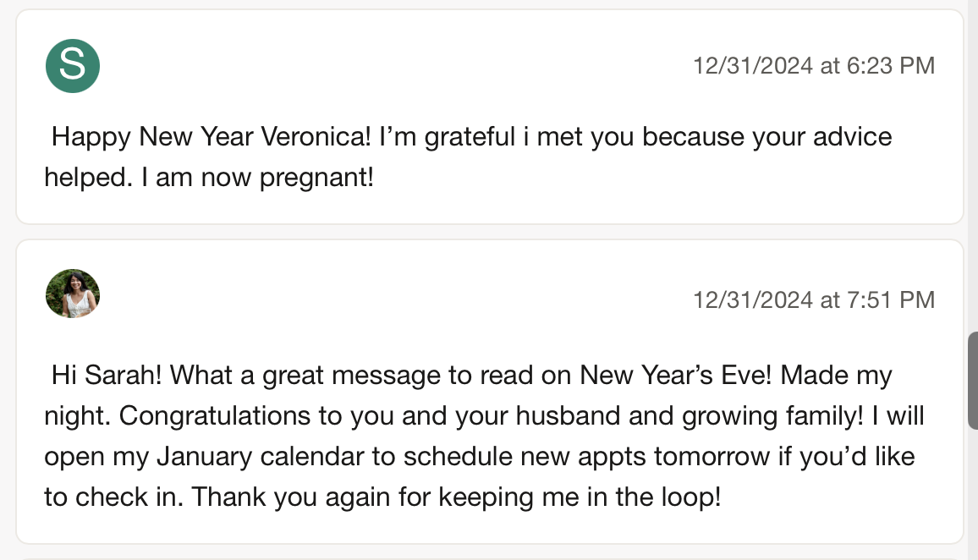Click the green S avatar icon

point(73,65)
